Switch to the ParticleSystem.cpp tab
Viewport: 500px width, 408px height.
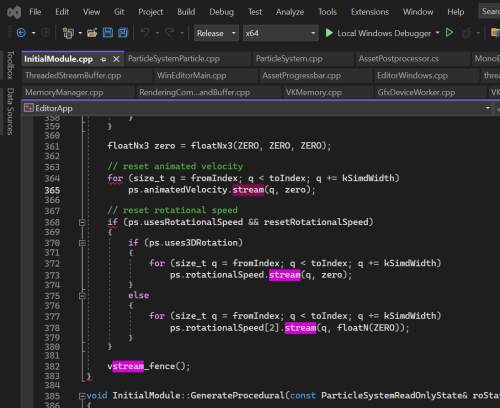(x=289, y=59)
